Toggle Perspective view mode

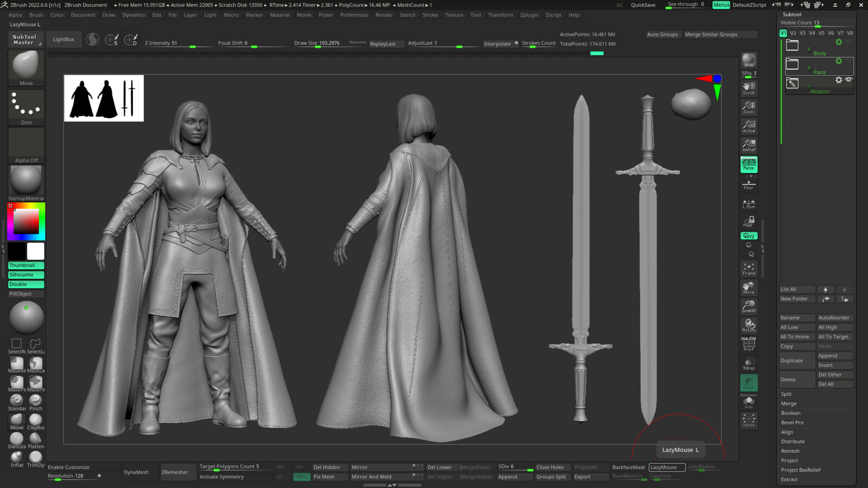pyautogui.click(x=749, y=164)
